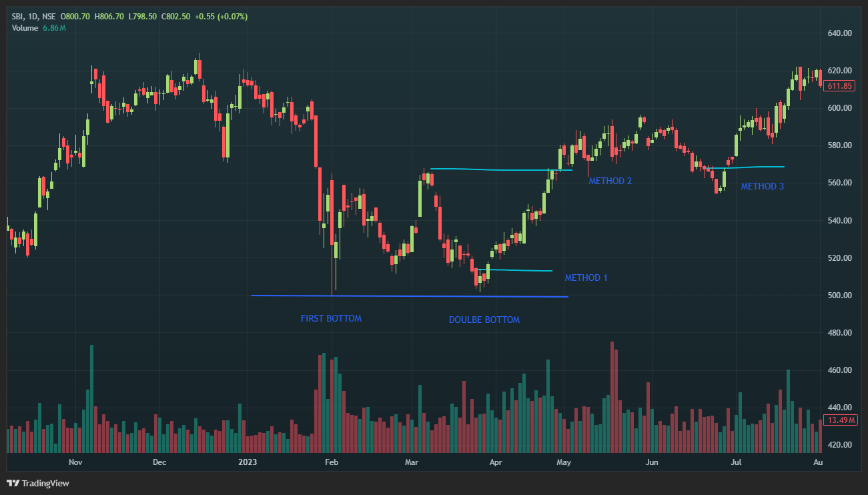Click the +0.55 (+0.07%) change value
Image resolution: width=868 pixels, height=495 pixels.
click(221, 16)
